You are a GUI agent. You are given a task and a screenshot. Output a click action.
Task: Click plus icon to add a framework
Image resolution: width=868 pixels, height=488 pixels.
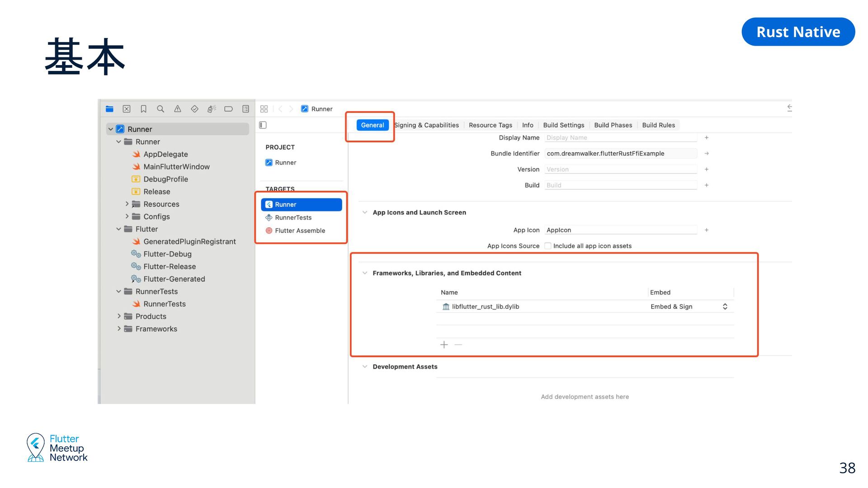tap(444, 345)
